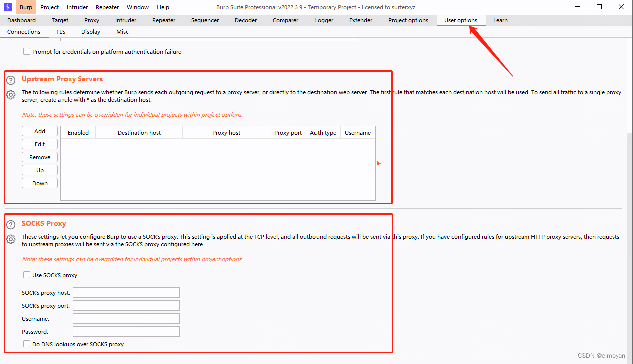
Task: Sort by the Enabled column header
Action: [78, 133]
